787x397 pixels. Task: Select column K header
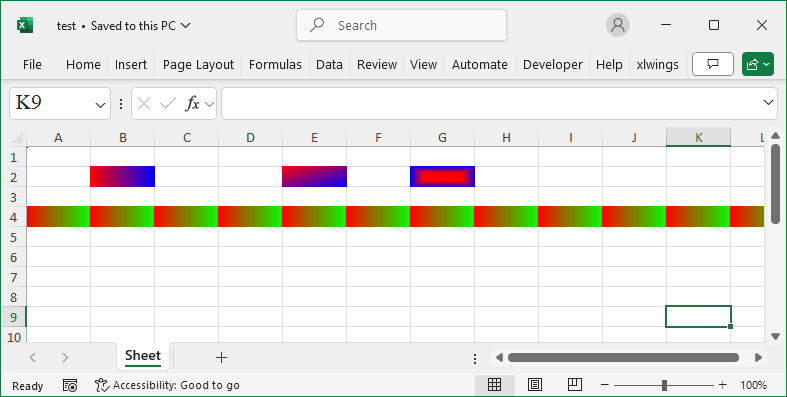pyautogui.click(x=698, y=138)
